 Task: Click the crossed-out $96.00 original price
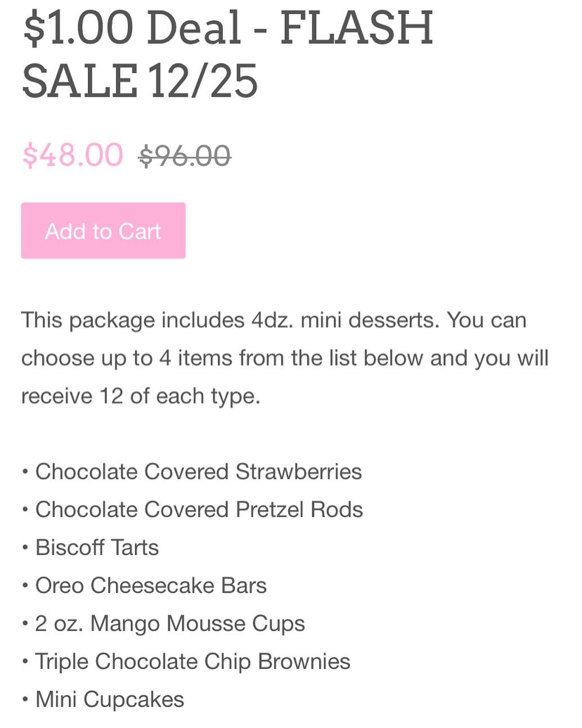(x=185, y=156)
